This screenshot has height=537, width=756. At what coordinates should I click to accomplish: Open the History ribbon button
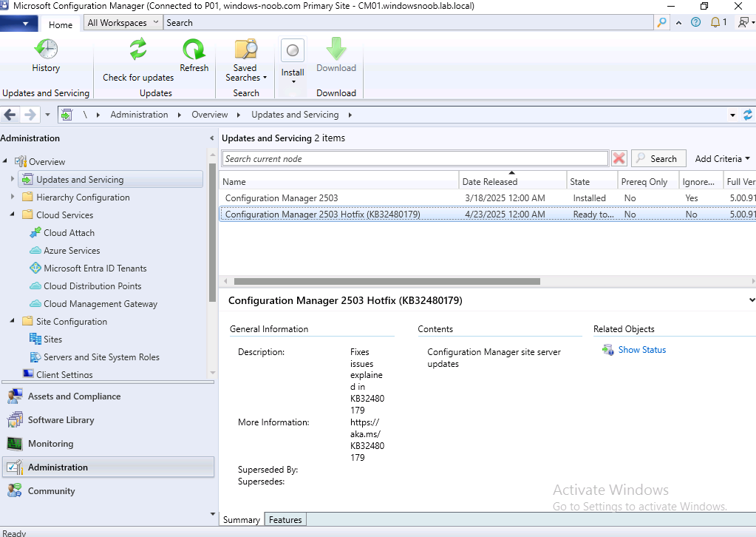(46, 55)
